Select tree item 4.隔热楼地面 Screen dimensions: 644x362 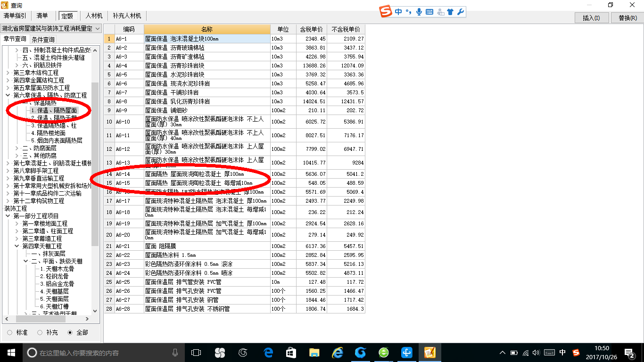[x=48, y=133]
